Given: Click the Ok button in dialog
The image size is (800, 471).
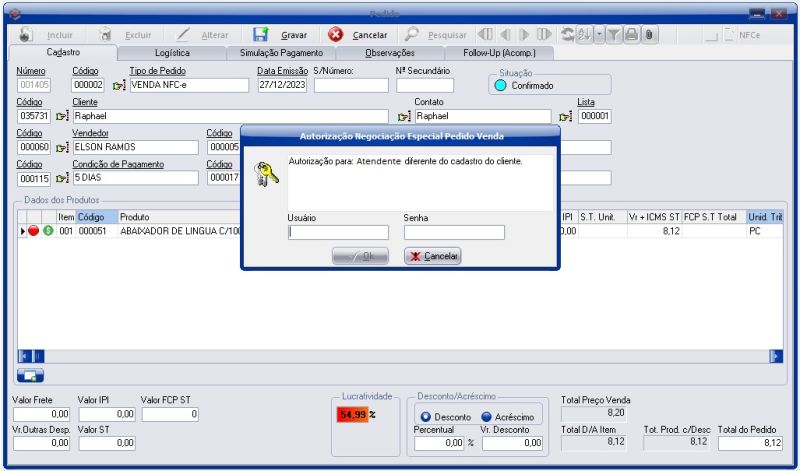Looking at the screenshot, I should 360,256.
